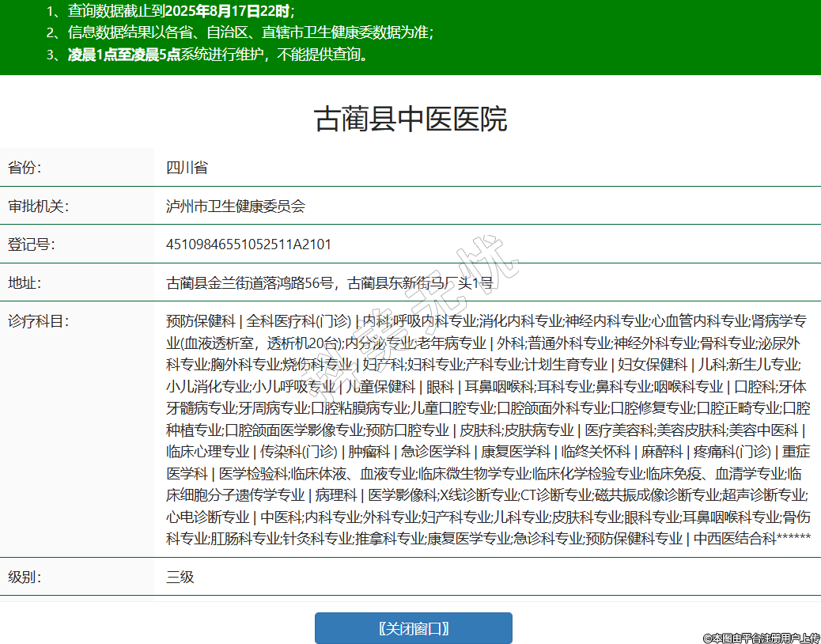This screenshot has height=644, width=821.
Task: Click the 【关闭窗口】 button
Action: click(x=413, y=628)
